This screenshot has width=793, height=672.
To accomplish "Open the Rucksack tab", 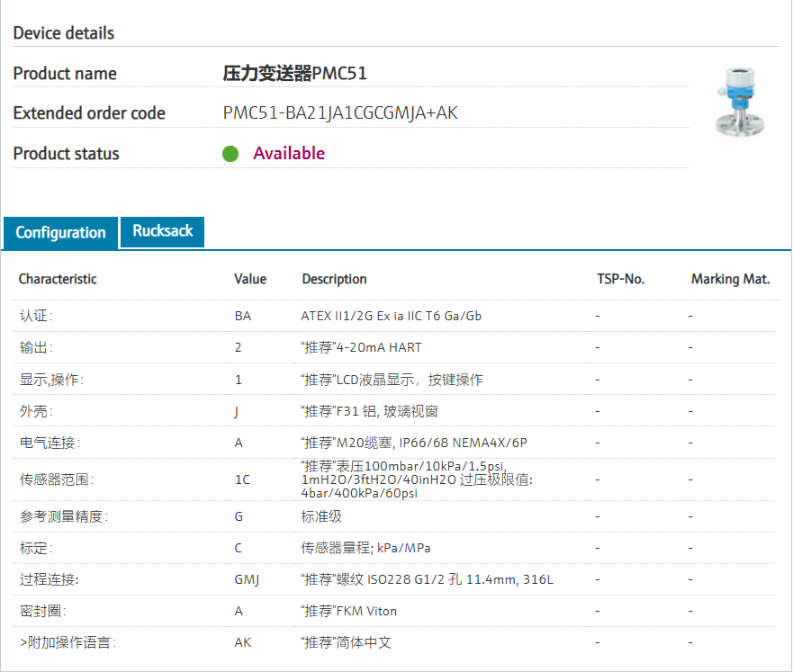I will point(163,231).
